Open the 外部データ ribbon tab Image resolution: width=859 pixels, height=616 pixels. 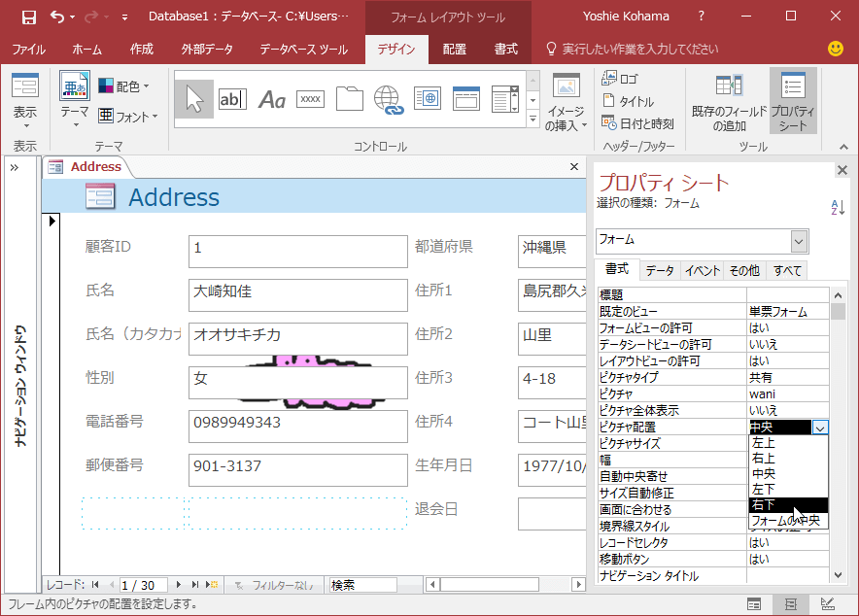coord(207,50)
